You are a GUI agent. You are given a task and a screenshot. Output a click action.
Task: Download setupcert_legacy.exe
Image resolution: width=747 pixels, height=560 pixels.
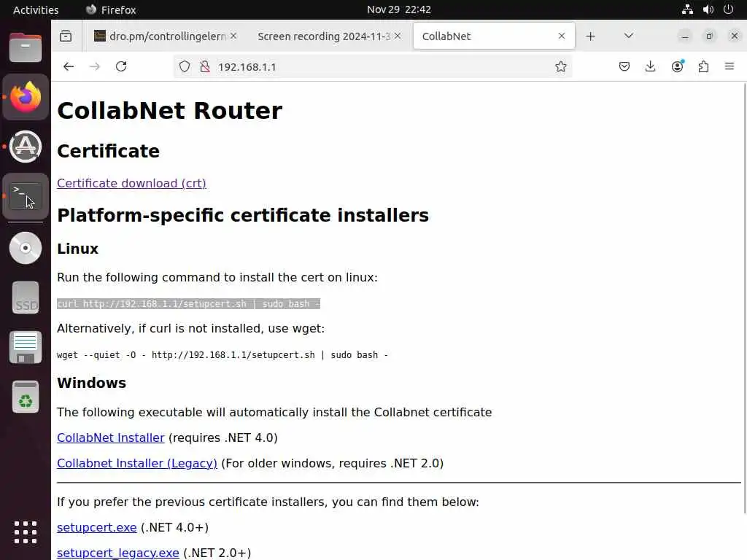117,553
